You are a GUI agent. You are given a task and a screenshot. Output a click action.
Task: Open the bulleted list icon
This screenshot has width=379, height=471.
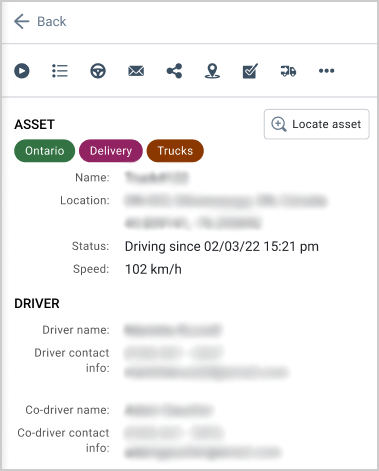coord(60,71)
